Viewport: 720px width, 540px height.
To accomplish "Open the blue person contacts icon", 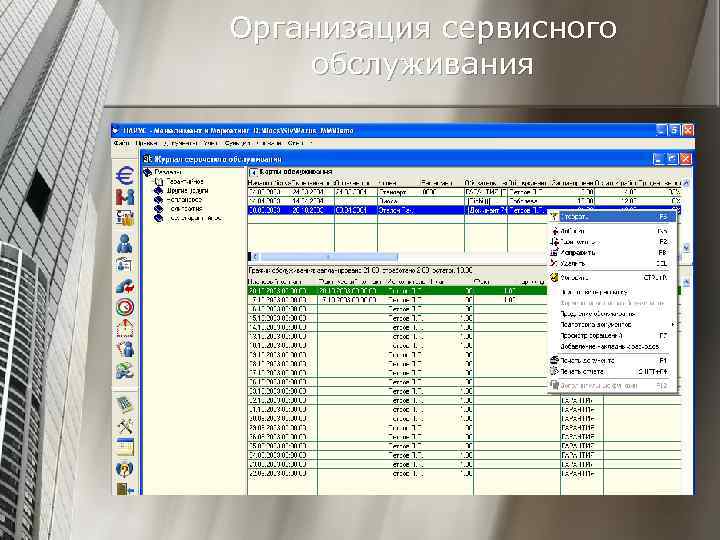I will (124, 243).
